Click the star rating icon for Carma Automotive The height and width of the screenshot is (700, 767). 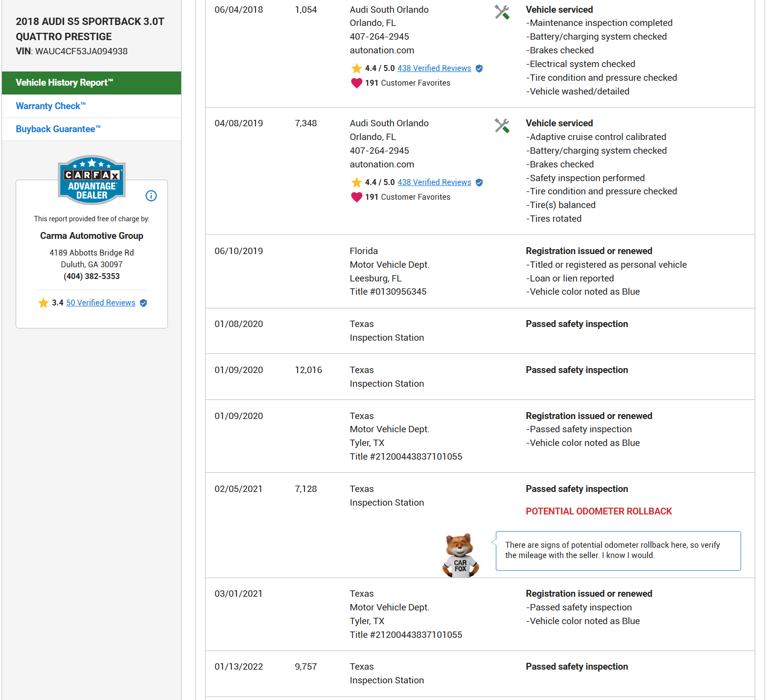44,303
